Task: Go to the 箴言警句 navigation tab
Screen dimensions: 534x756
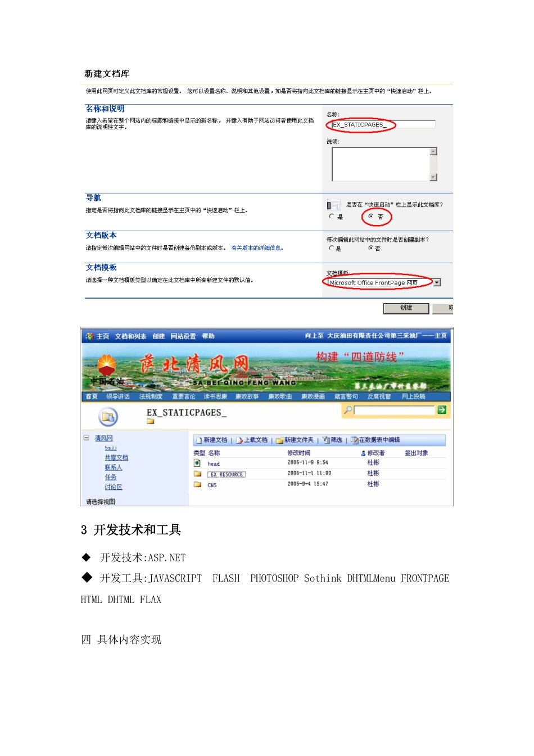Action: (x=346, y=397)
